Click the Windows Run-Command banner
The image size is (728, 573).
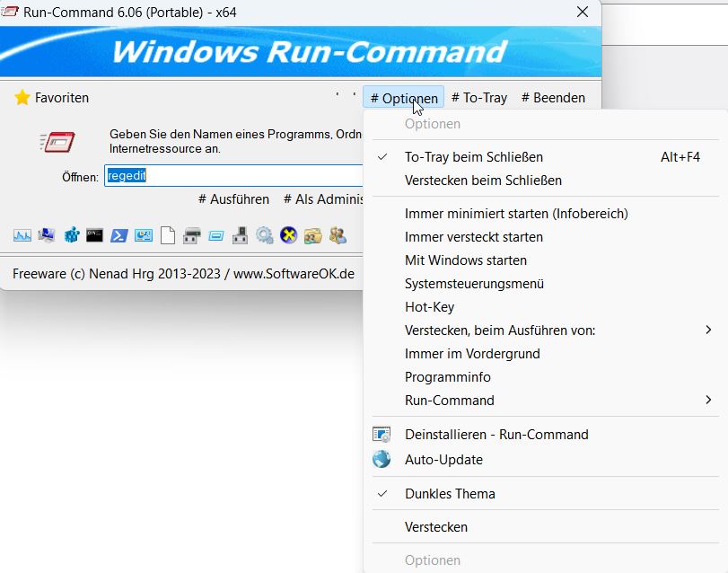(301, 51)
